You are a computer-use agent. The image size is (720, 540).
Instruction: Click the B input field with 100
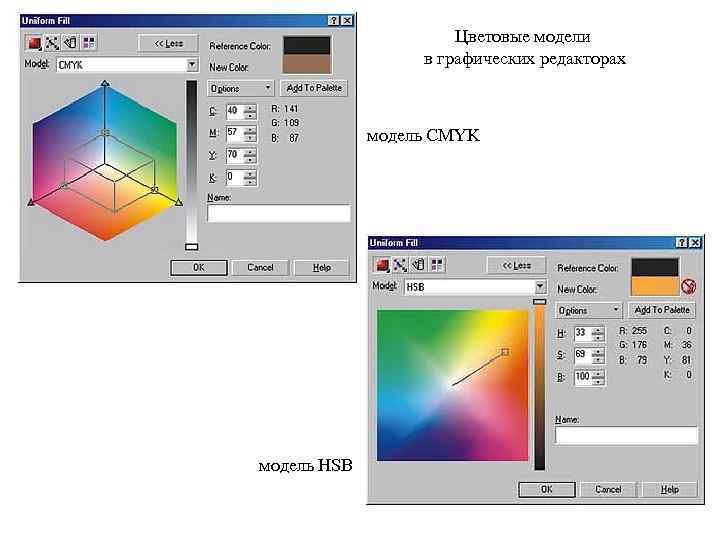click(x=583, y=378)
